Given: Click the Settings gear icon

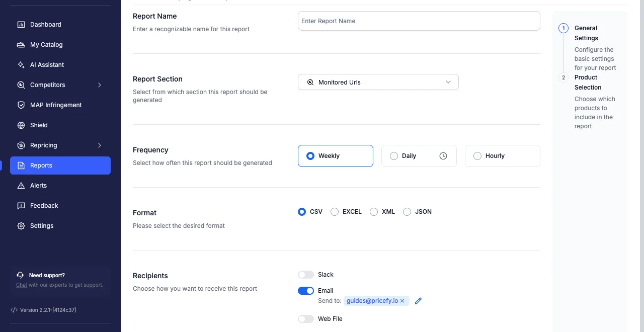Looking at the screenshot, I should pos(21,226).
